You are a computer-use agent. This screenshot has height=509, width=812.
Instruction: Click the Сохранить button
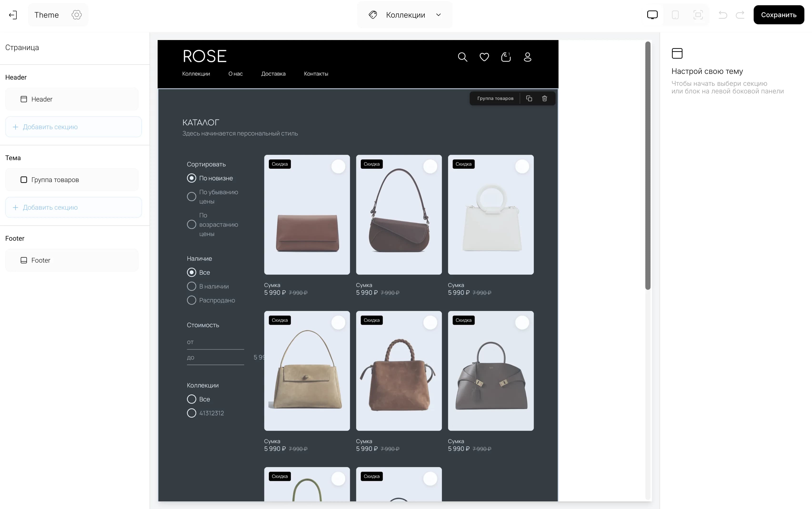778,15
